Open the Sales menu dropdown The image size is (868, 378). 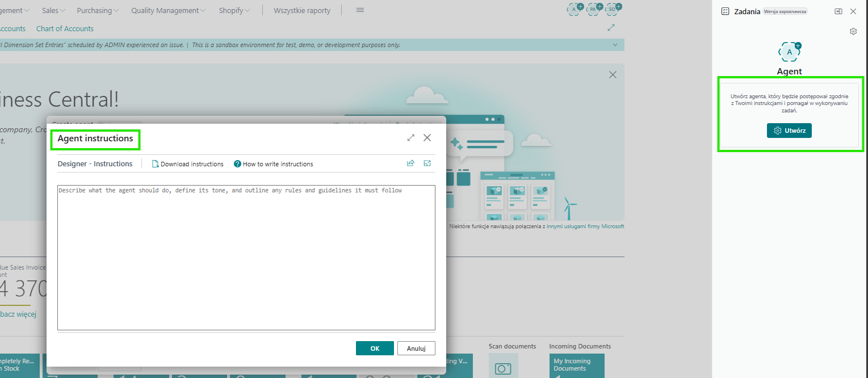(53, 10)
